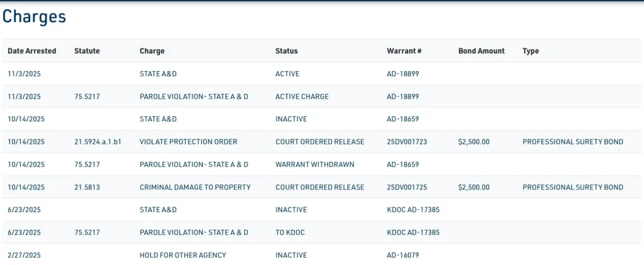Viewport: 644px width, 265px height.
Task: Sort by the Status column header
Action: click(x=286, y=51)
